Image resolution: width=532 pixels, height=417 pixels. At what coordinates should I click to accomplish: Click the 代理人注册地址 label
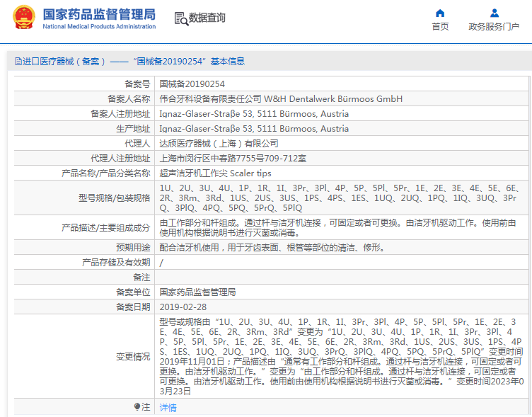tap(120, 159)
